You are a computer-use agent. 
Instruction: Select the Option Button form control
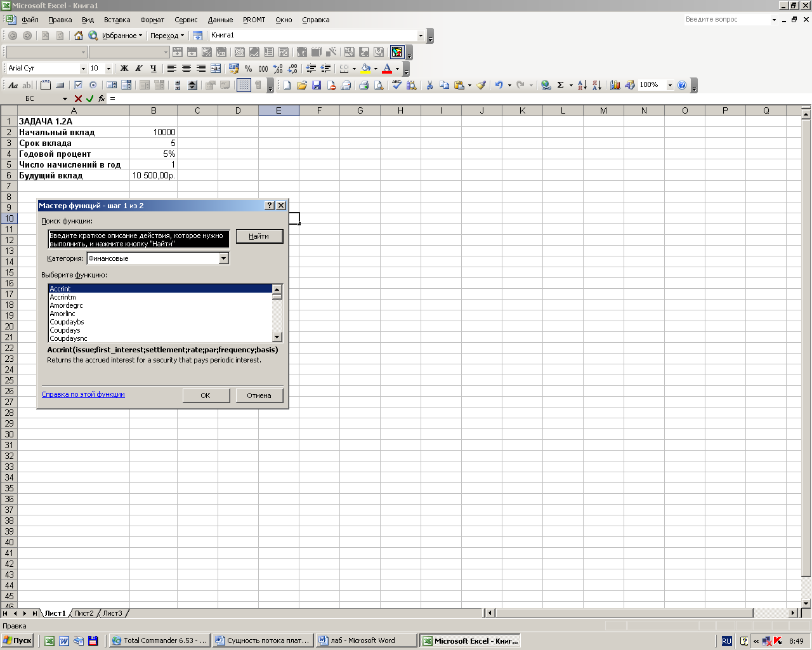[x=93, y=85]
